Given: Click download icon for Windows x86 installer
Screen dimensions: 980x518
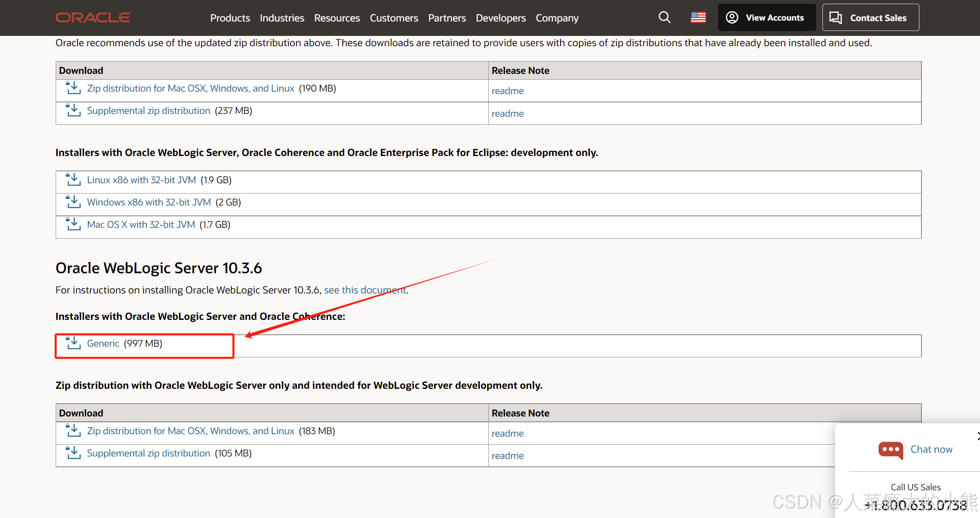Looking at the screenshot, I should pyautogui.click(x=73, y=202).
